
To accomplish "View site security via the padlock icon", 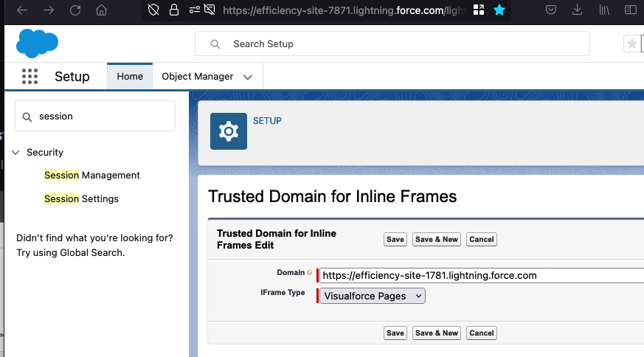I will click(174, 10).
